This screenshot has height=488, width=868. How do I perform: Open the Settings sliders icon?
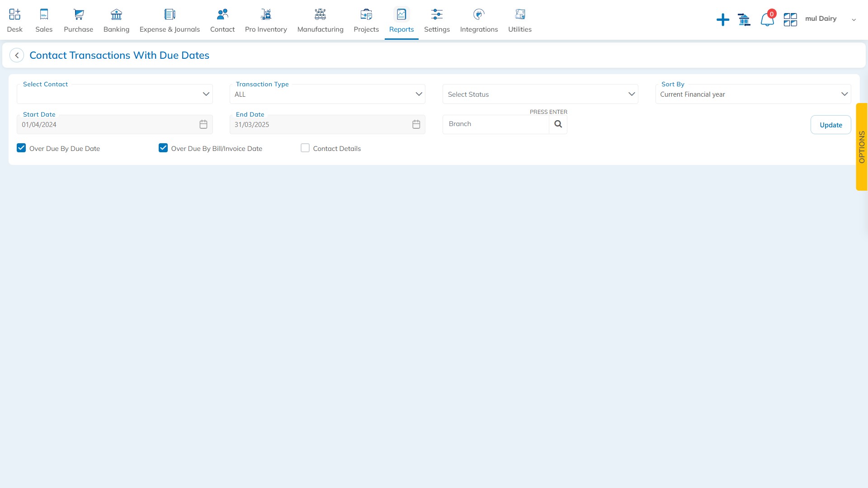(437, 14)
